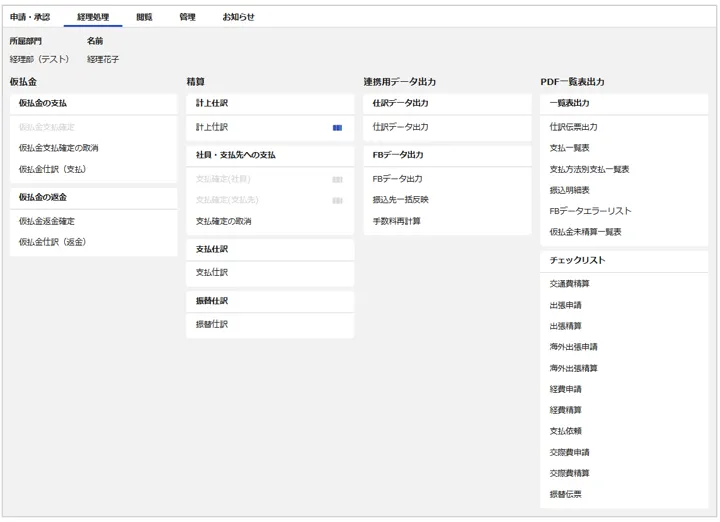Click the grey icon beside 支払確定(支払先)
Viewport: 720px width, 522px height.
point(337,200)
